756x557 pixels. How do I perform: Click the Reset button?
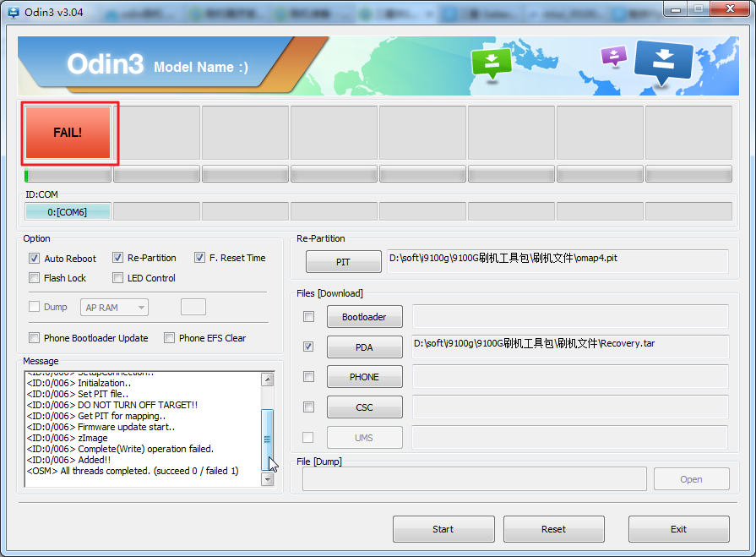(554, 529)
